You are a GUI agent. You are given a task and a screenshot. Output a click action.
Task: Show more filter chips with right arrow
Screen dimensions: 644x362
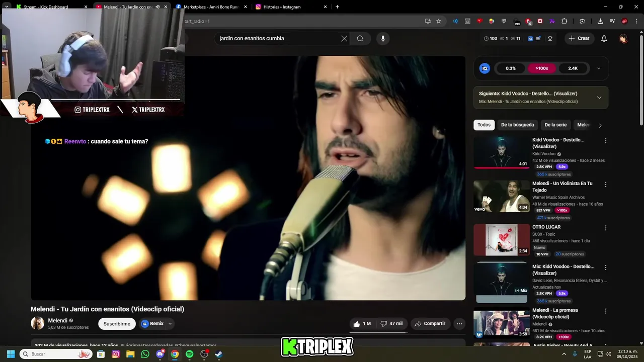600,125
